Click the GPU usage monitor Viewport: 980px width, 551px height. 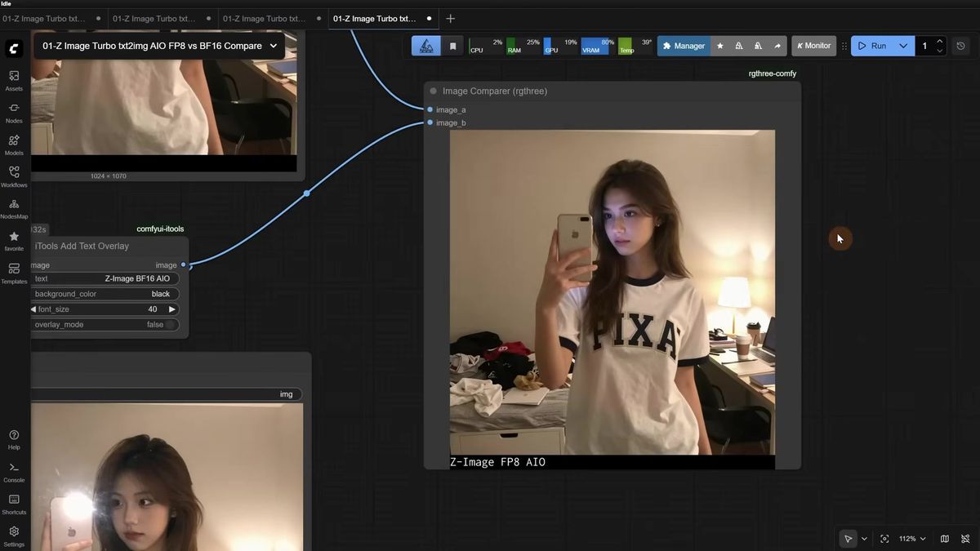pyautogui.click(x=561, y=46)
